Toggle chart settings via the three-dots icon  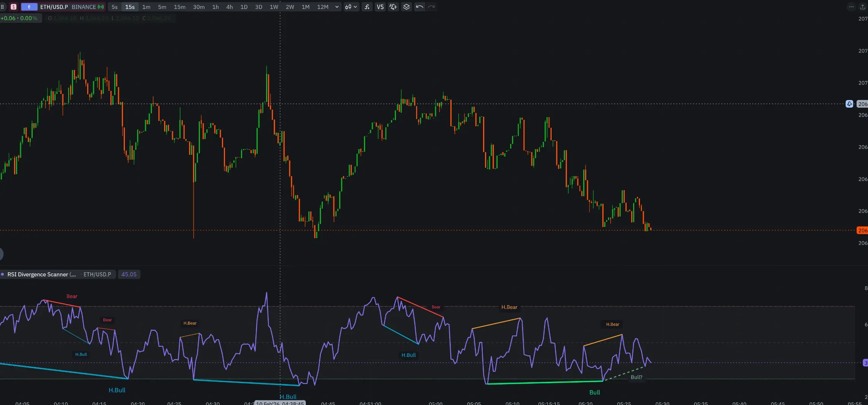coord(852,6)
